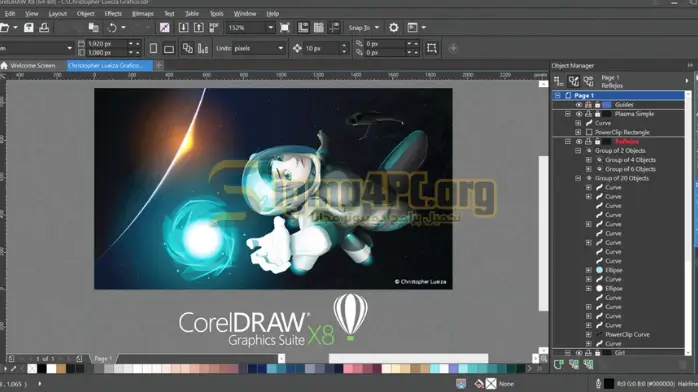
Task: Pick the No color X swatch in the palette
Action: [x=32, y=368]
